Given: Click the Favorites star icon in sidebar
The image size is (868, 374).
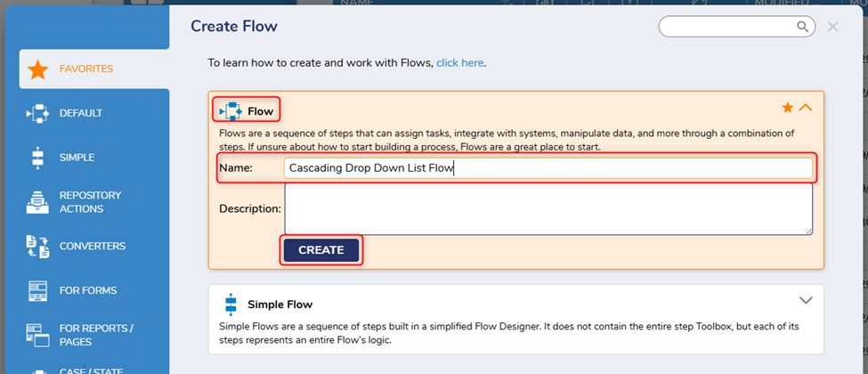Looking at the screenshot, I should [x=37, y=69].
